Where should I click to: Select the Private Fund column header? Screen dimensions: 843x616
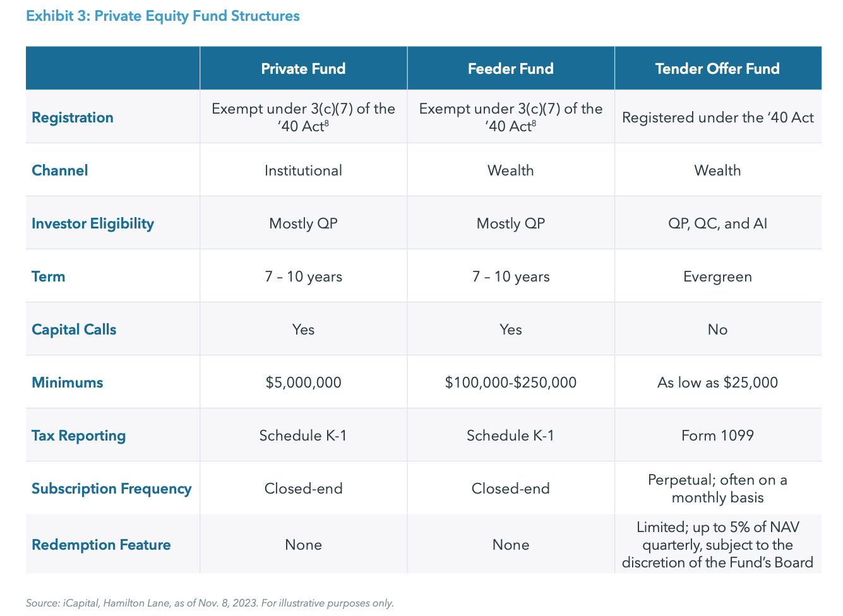303,68
